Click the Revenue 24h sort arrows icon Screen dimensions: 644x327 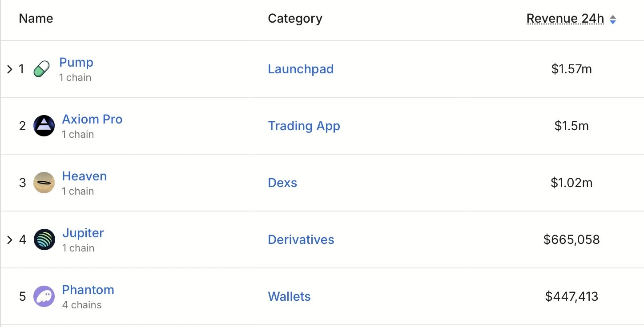pos(612,19)
